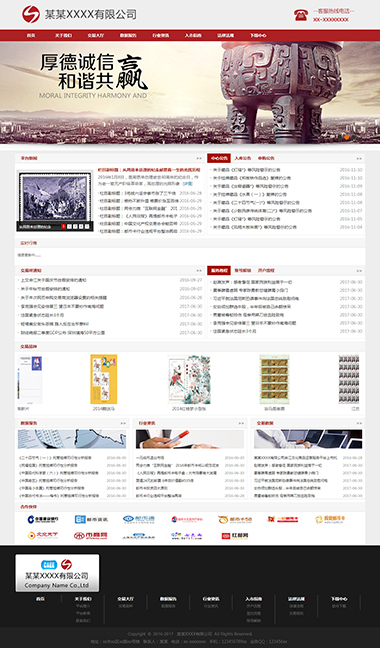This screenshot has height=648, width=380.
Task: Open the 邮币卡58 partner logo
Action: click(x=235, y=519)
